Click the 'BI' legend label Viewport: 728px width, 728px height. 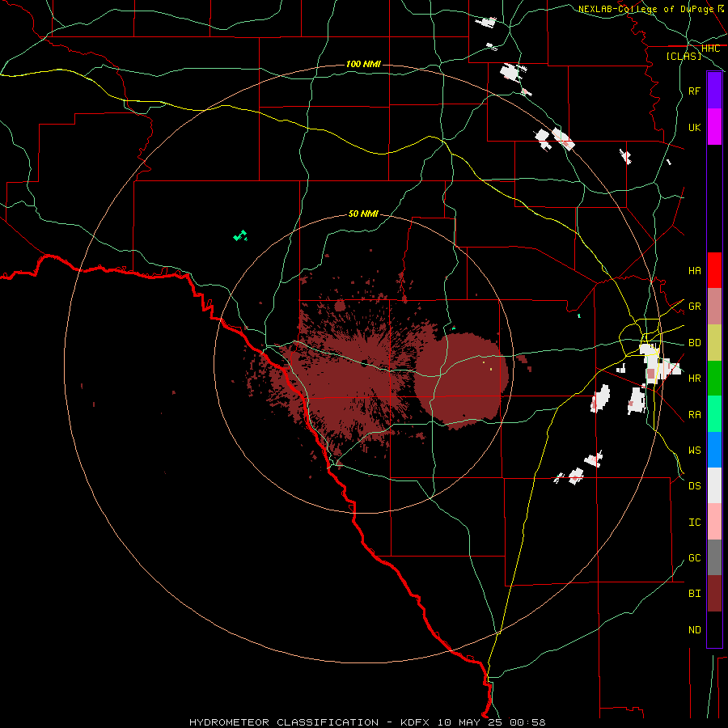(x=694, y=594)
